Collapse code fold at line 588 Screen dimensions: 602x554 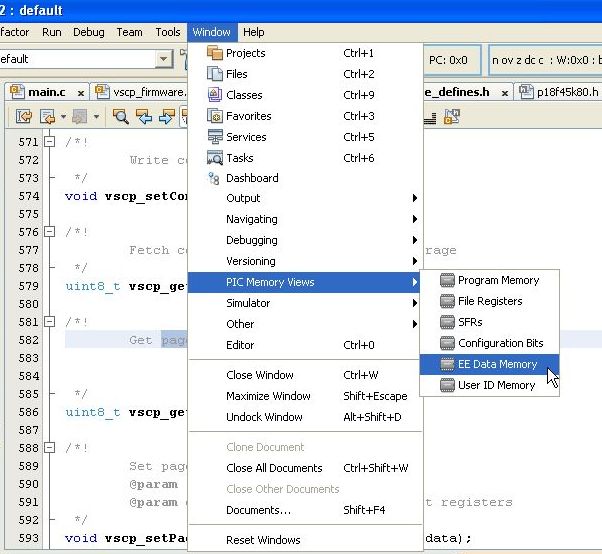click(49, 448)
